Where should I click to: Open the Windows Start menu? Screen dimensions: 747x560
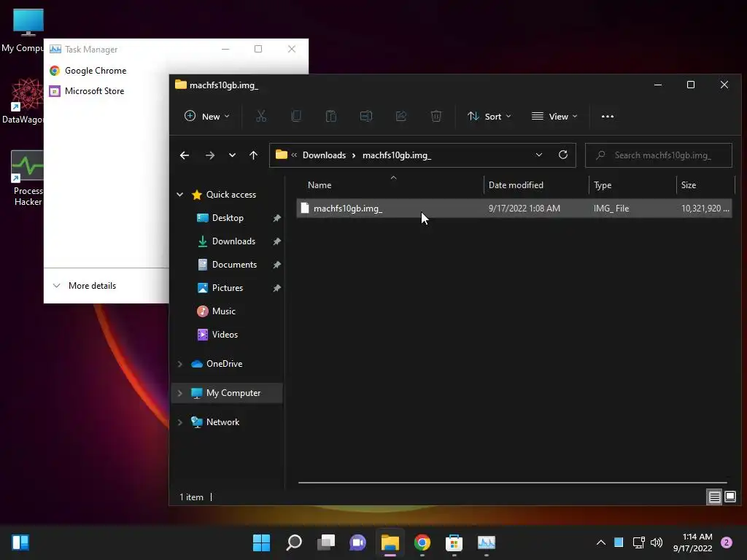click(261, 542)
